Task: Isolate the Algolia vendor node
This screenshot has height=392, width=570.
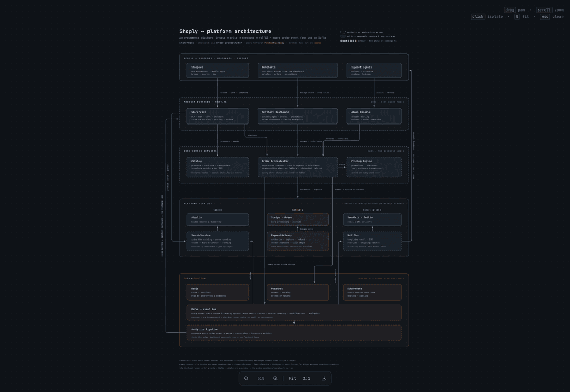Action: click(218, 219)
